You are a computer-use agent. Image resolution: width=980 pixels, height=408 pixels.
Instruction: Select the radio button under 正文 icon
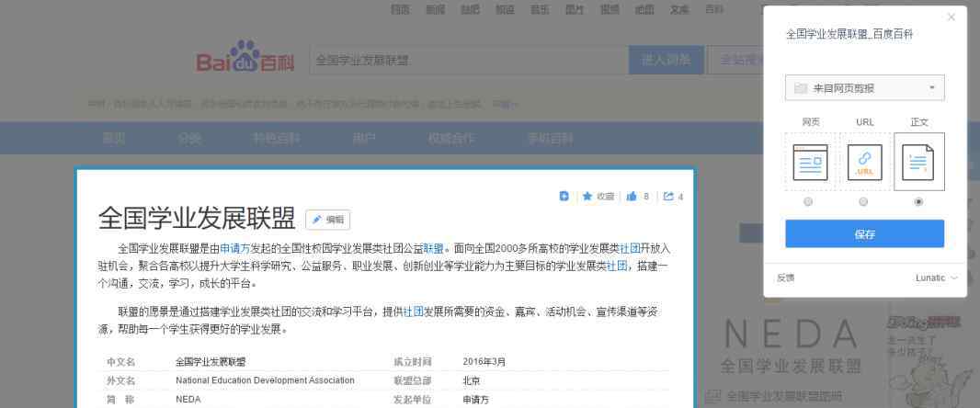click(x=918, y=202)
